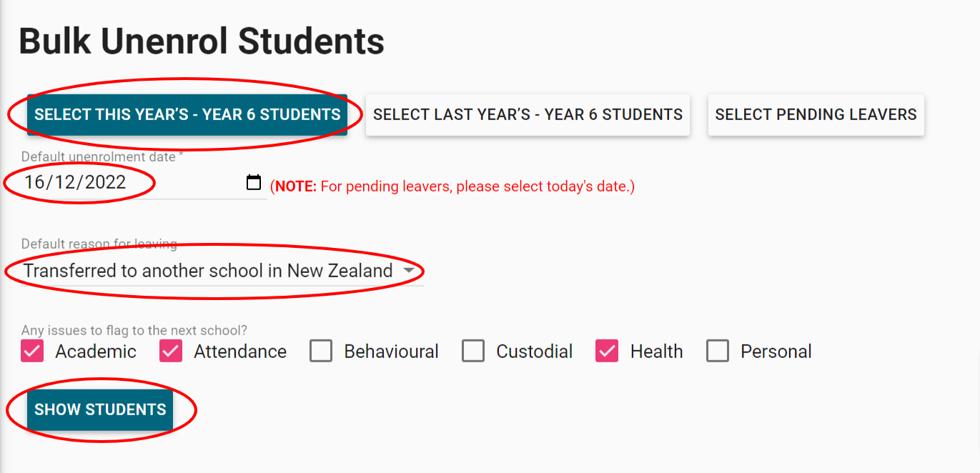Click the 'Default unenrolment date' label
The width and height of the screenshot is (980, 473).
click(102, 156)
